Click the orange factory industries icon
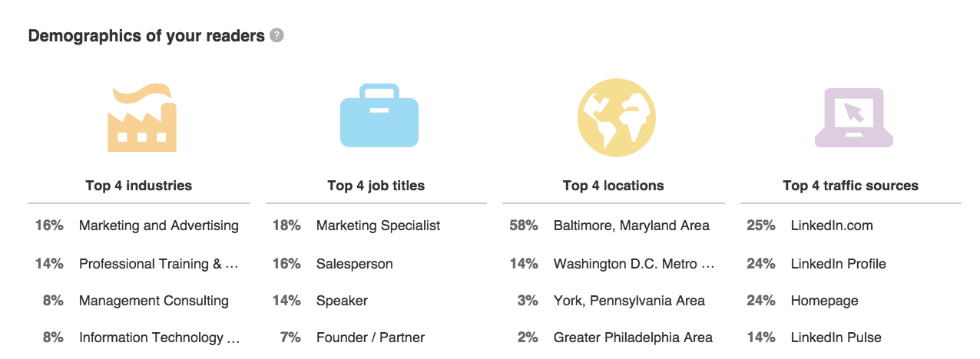 point(142,117)
